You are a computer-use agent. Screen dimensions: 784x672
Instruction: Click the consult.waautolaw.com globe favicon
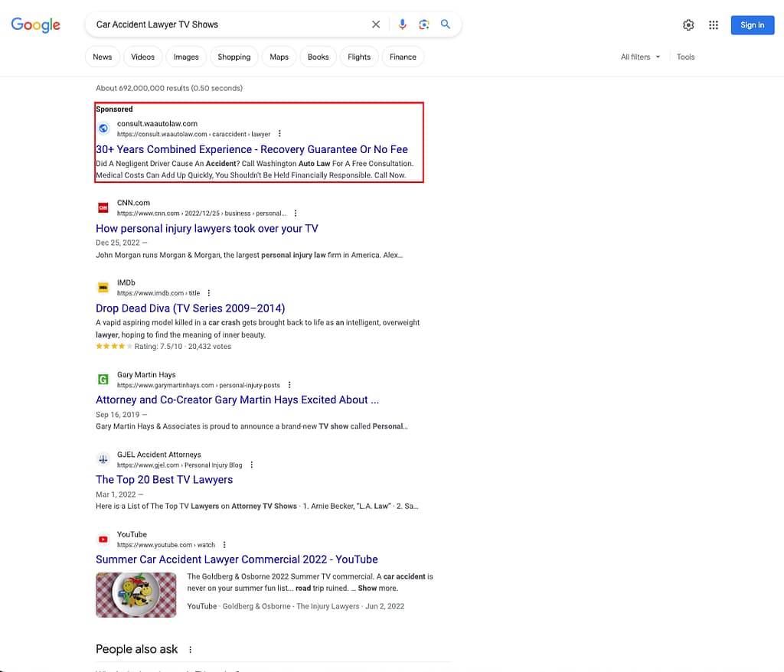(x=103, y=129)
